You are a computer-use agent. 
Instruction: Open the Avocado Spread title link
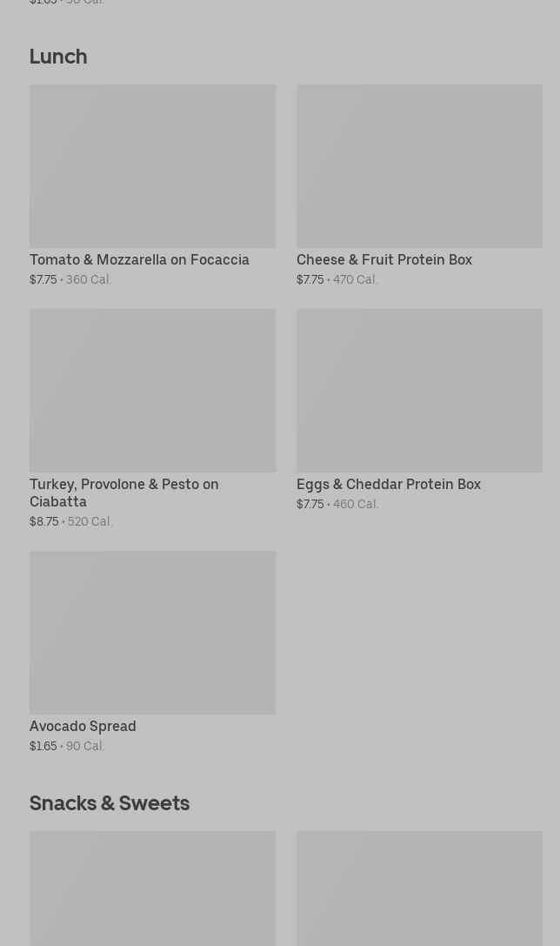click(x=83, y=726)
